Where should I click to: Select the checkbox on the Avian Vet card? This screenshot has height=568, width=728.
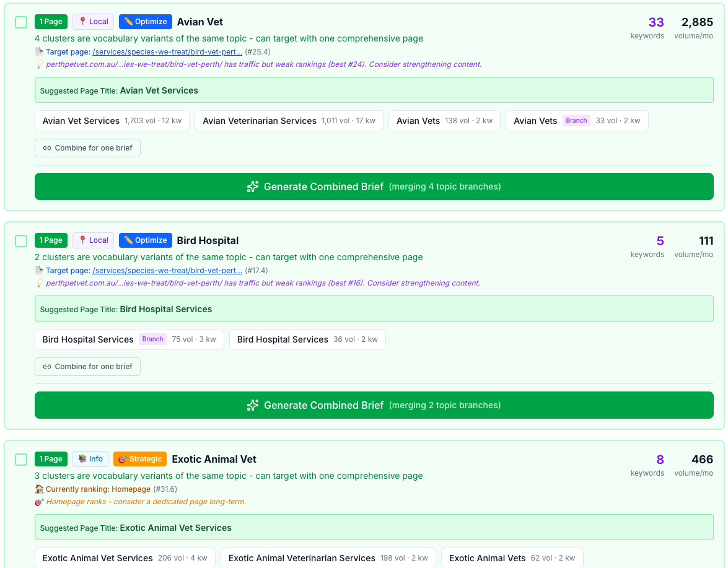(20, 22)
